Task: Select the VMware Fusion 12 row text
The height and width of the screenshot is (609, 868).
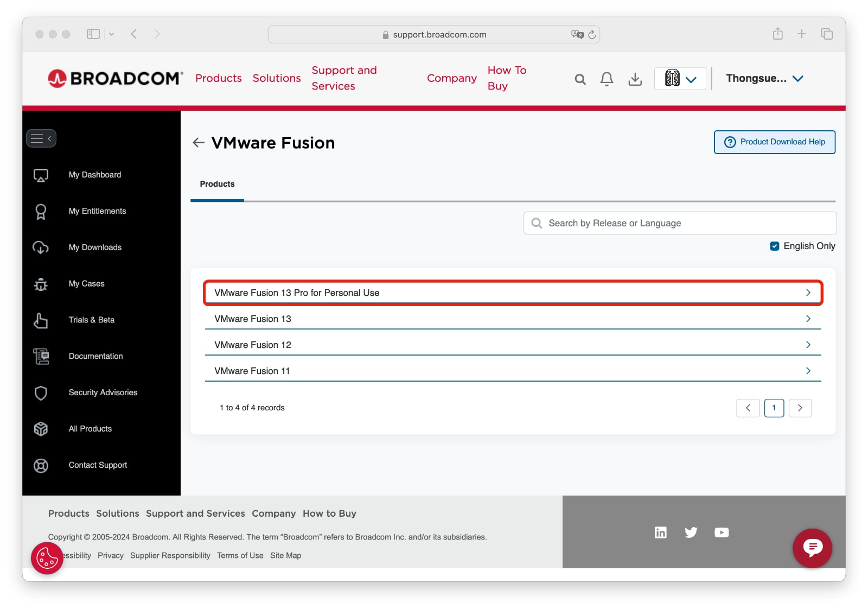Action: click(x=253, y=345)
